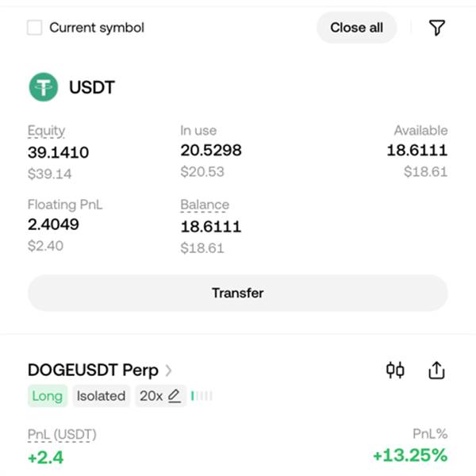
Task: Edit leverage with the pencil icon
Action: click(x=175, y=396)
